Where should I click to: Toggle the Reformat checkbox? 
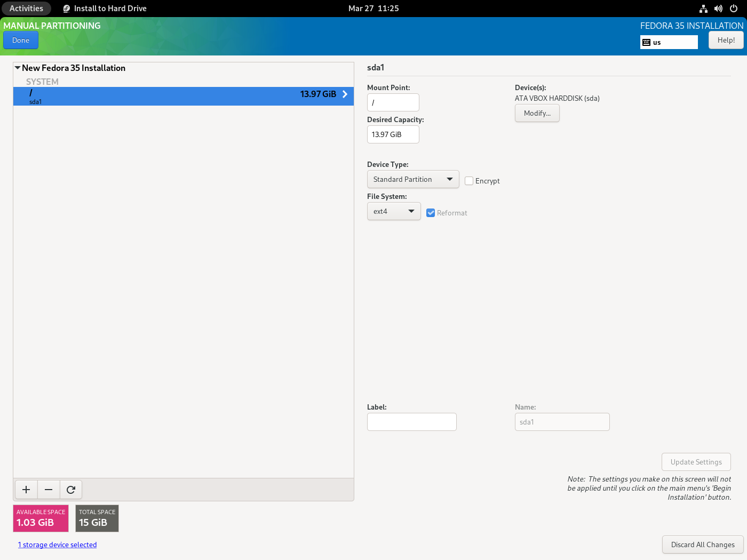(431, 213)
